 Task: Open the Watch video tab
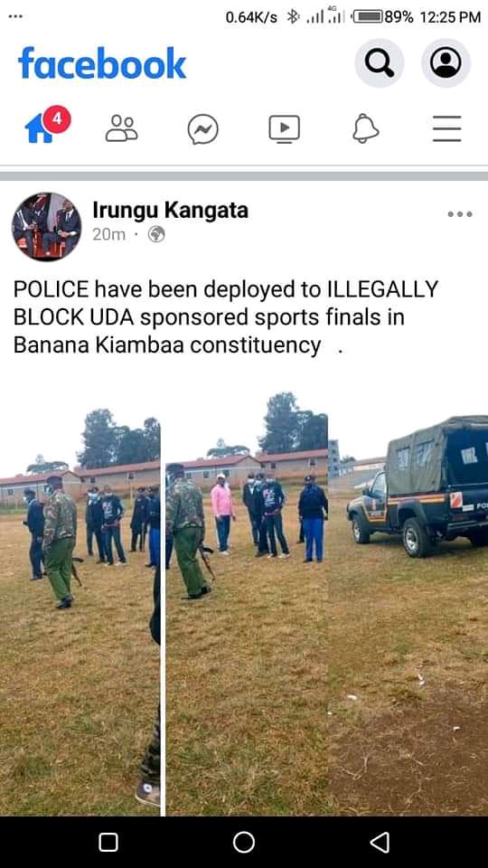pos(285,128)
